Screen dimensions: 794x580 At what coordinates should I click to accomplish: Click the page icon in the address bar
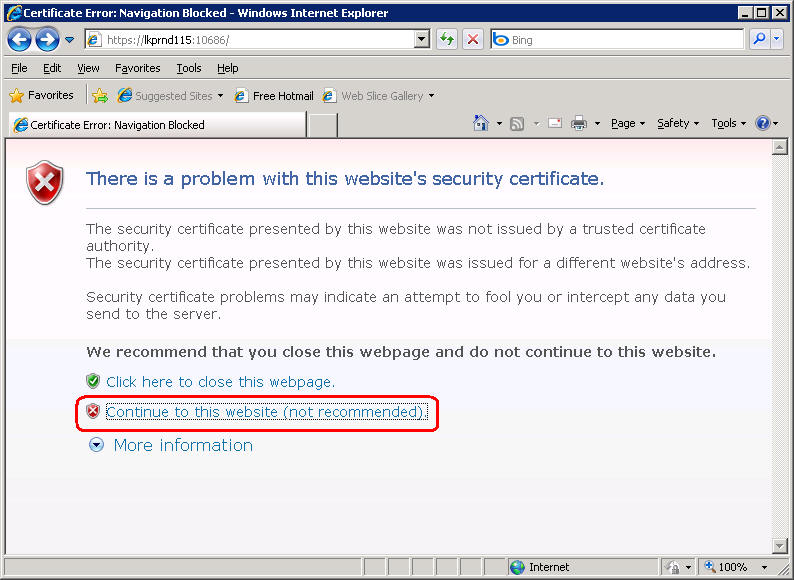[94, 40]
